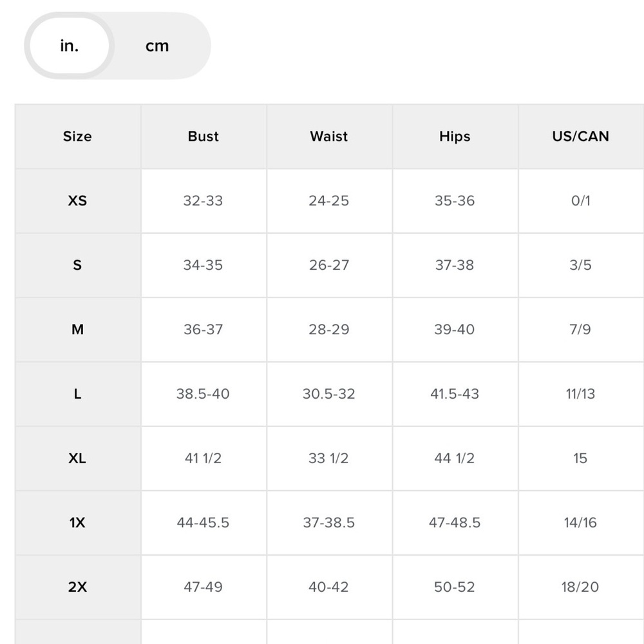Click the M waist value 28-29
This screenshot has width=644, height=644.
coord(328,330)
